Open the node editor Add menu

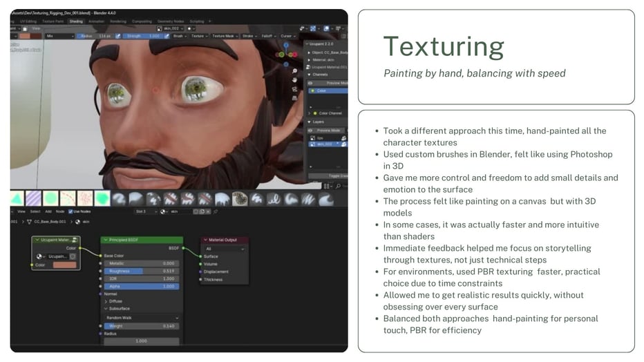click(48, 212)
